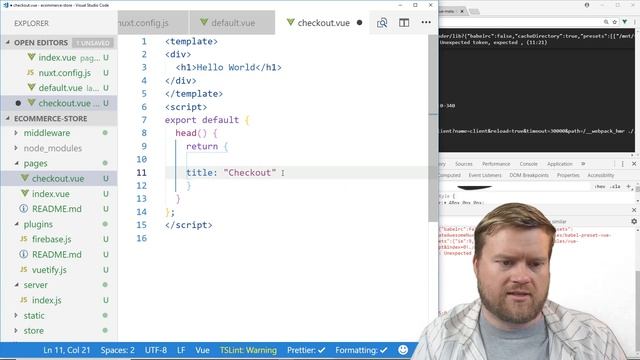Viewport: 640px width, 360px height.
Task: Click TSLint: Warning status item
Action: point(248,350)
